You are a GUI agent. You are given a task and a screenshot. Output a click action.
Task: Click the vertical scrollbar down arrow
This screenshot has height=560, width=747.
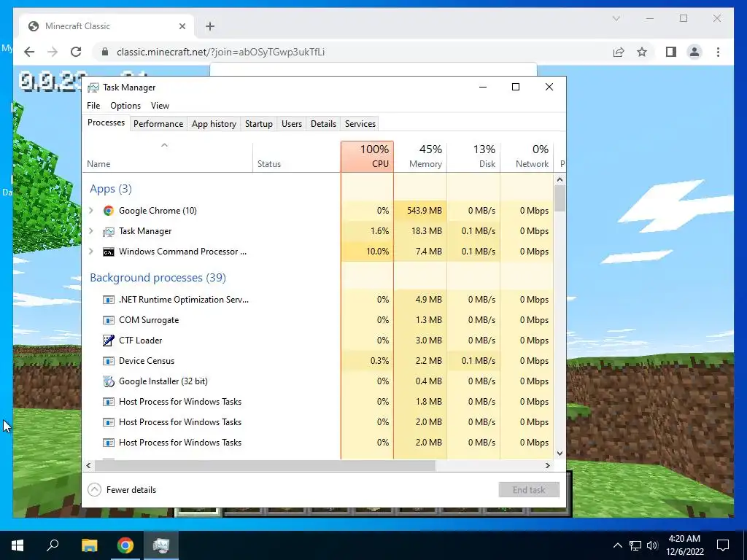(560, 454)
